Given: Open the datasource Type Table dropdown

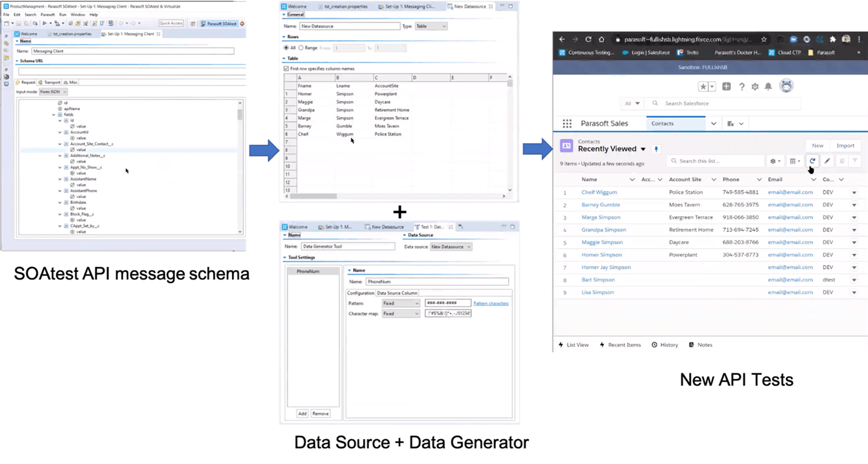Looking at the screenshot, I should click(431, 26).
